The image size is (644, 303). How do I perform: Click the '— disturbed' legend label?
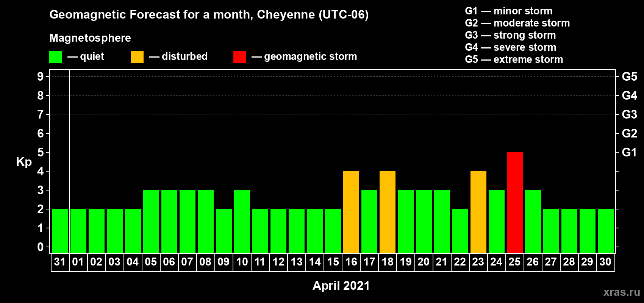(x=178, y=56)
